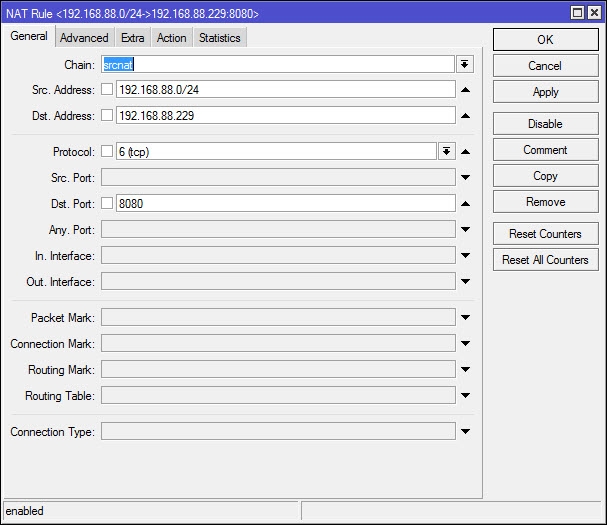Toggle the Dst. Port negate checkbox
This screenshot has width=607, height=525.
(x=107, y=204)
